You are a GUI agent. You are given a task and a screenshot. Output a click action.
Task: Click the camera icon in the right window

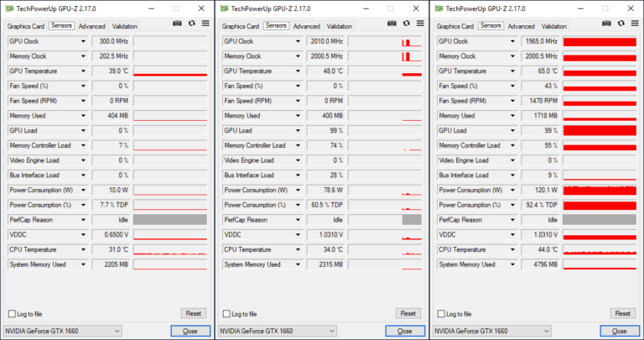coord(606,24)
